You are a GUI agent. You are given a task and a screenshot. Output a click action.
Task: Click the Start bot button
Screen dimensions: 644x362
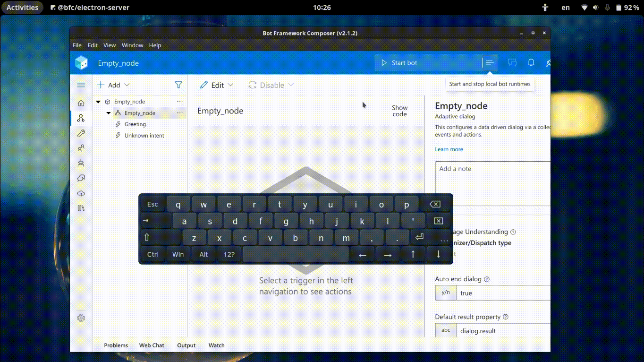pos(428,63)
